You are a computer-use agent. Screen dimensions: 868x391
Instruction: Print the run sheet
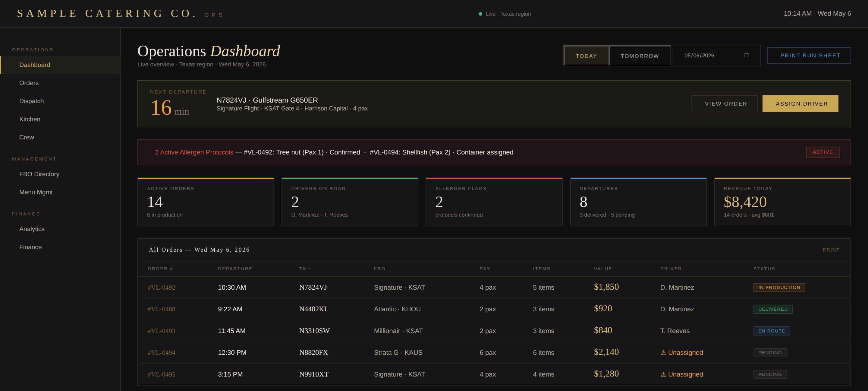coord(809,55)
